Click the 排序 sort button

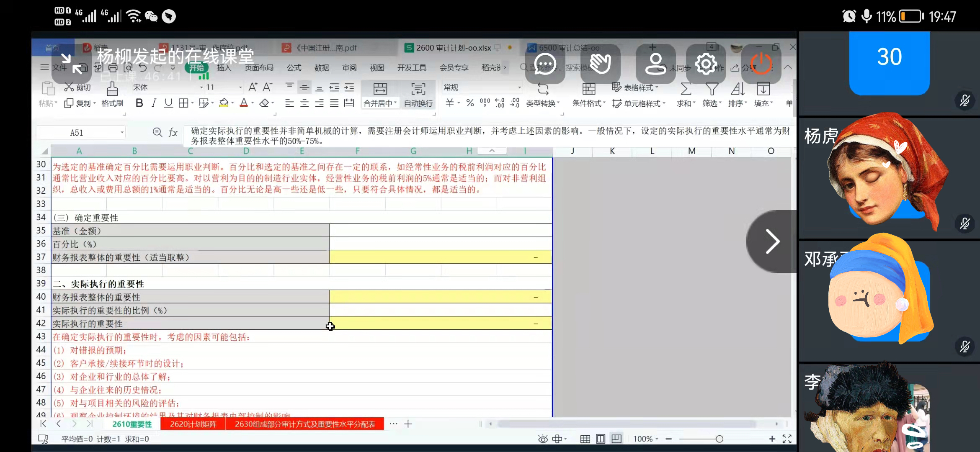(x=738, y=95)
